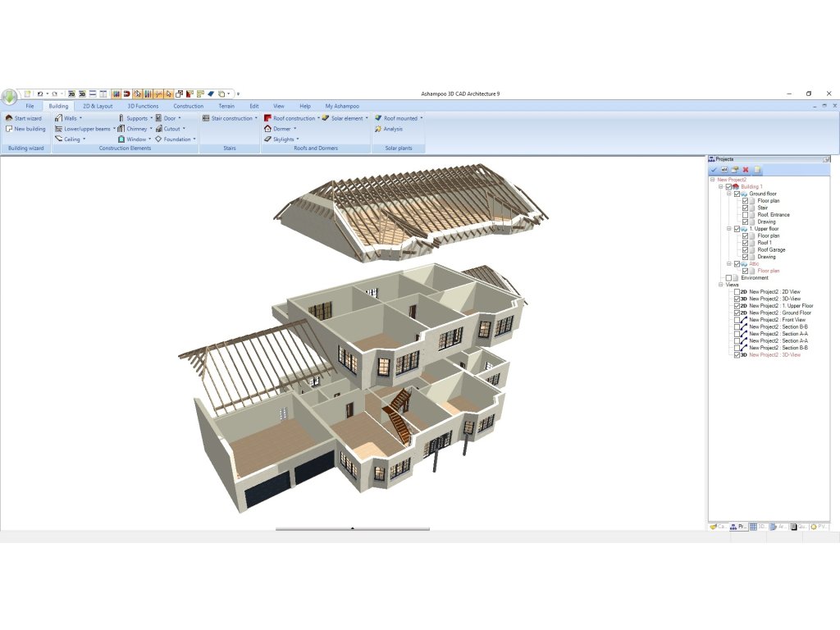Screen dimensions: 840x630
Task: Click the Start wizard house icon
Action: [x=9, y=118]
